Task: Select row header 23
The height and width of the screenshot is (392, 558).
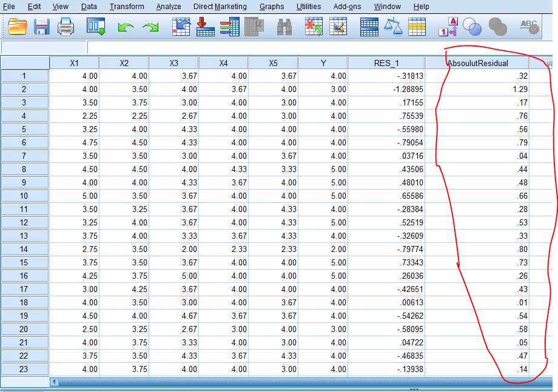Action: tap(24, 369)
